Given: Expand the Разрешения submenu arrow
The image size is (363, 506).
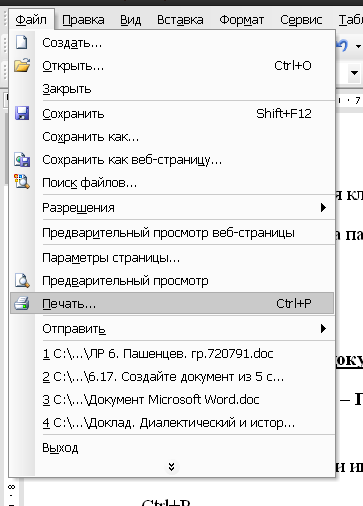Looking at the screenshot, I should click(x=323, y=208).
